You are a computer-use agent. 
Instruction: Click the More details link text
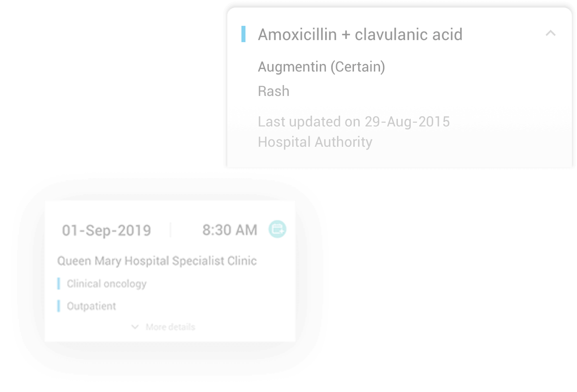click(170, 327)
